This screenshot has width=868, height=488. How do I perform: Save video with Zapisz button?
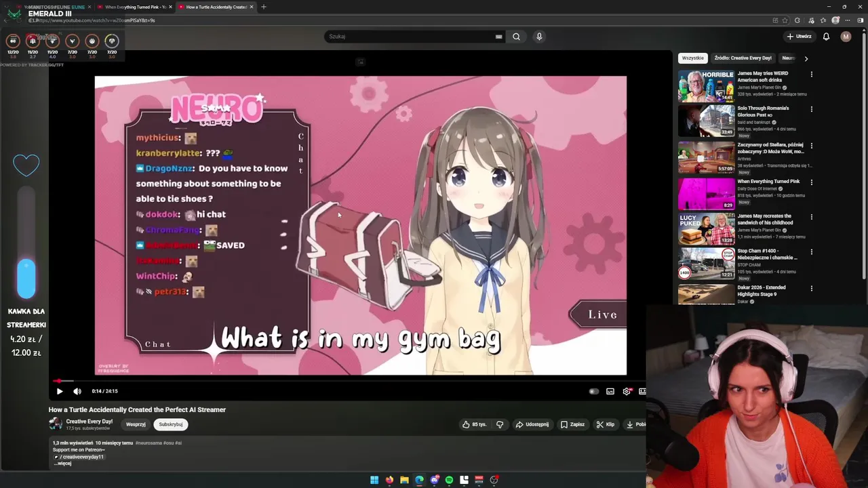click(572, 424)
